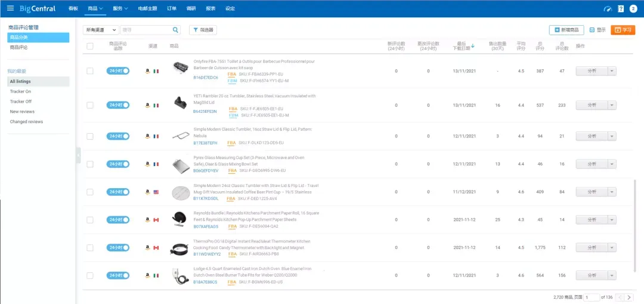This screenshot has width=644, height=304.
Task: Click the Italy flag in the YETI Rambler row
Action: (x=156, y=105)
